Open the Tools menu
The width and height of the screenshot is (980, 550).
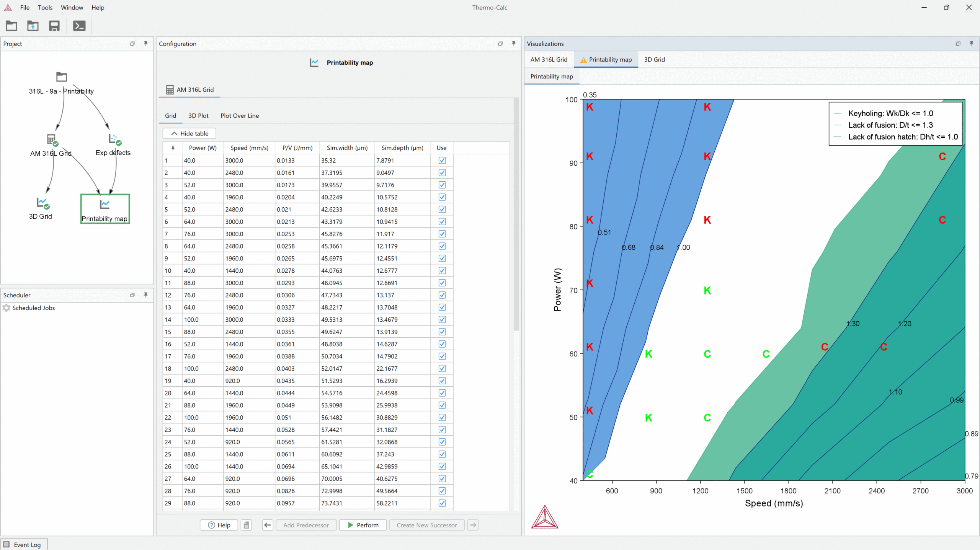(45, 8)
